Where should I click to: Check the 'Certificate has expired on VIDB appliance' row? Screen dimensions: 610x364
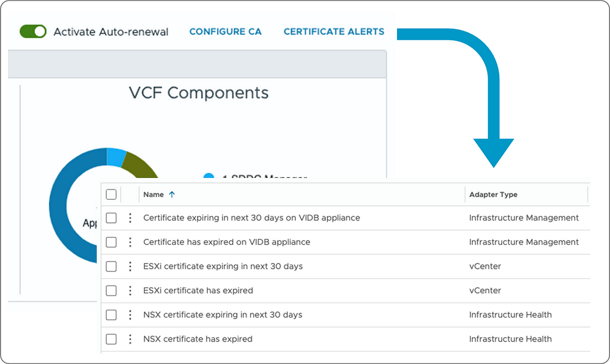111,242
